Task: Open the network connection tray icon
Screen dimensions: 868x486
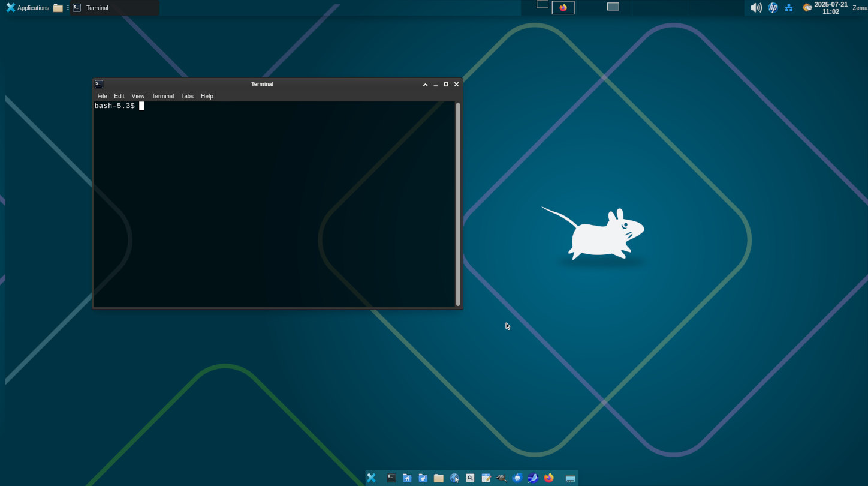Action: pos(789,8)
